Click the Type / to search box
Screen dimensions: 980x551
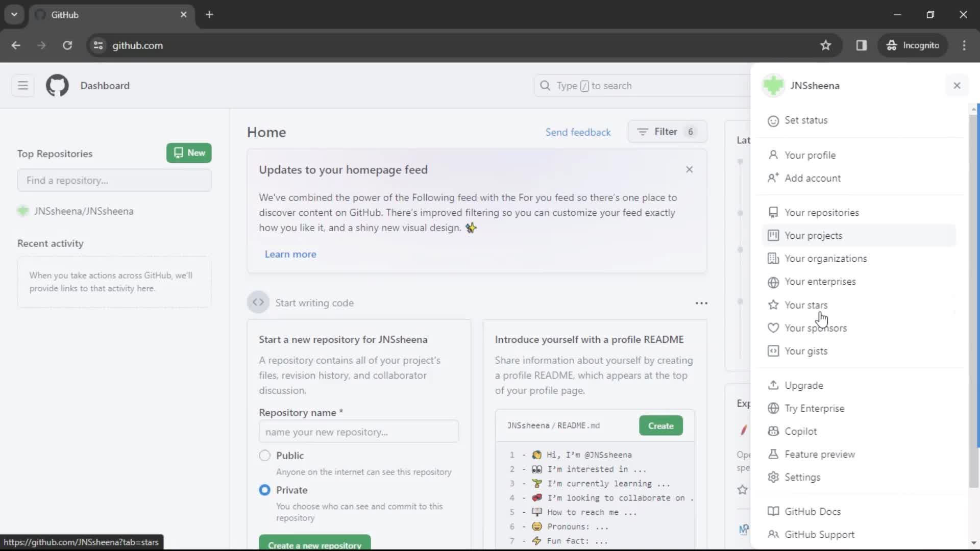643,86
